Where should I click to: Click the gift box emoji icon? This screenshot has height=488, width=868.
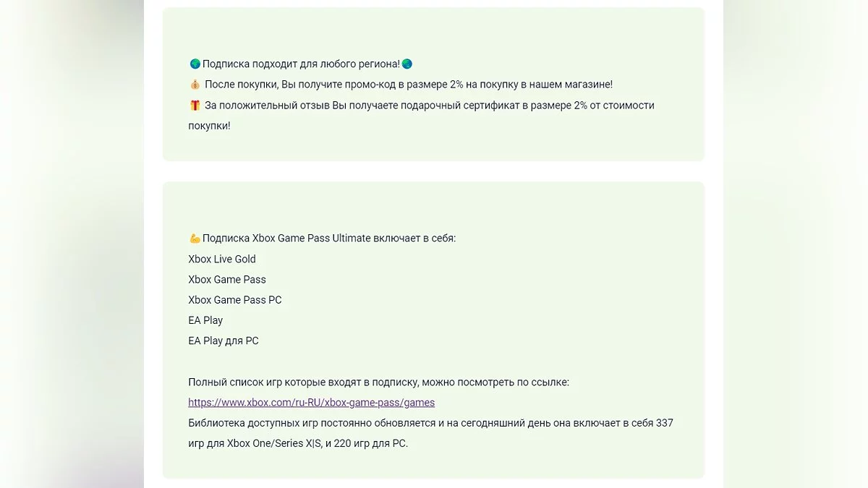click(195, 106)
